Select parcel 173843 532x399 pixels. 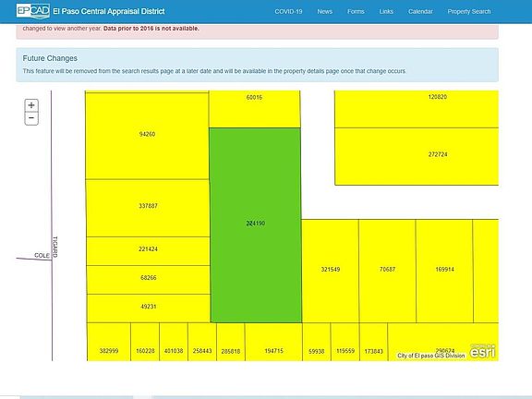click(x=373, y=342)
